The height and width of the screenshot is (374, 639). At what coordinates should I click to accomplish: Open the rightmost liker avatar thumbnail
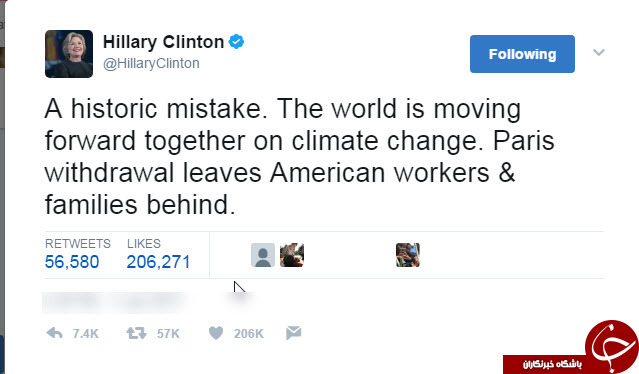click(x=408, y=255)
